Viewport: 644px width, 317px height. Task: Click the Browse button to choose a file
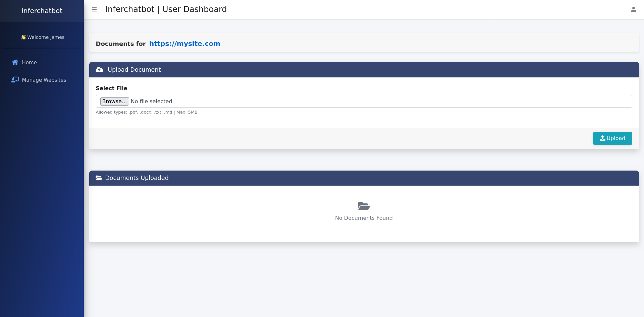[x=114, y=101]
